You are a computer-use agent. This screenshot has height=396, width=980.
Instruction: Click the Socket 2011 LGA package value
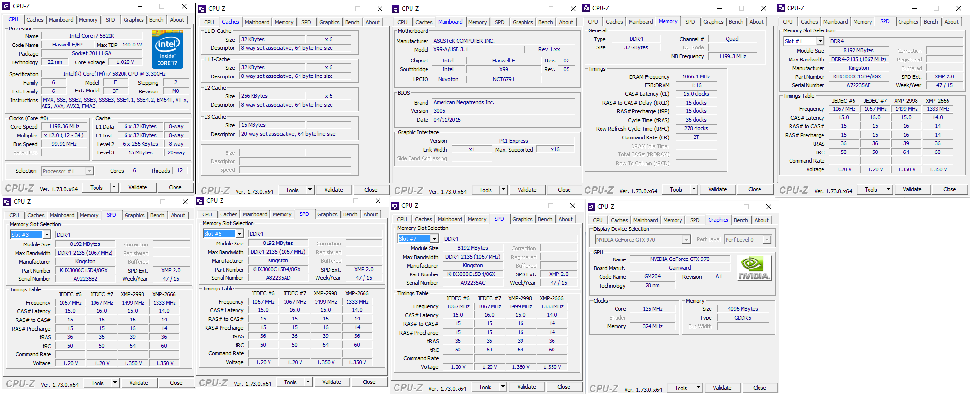pos(92,53)
